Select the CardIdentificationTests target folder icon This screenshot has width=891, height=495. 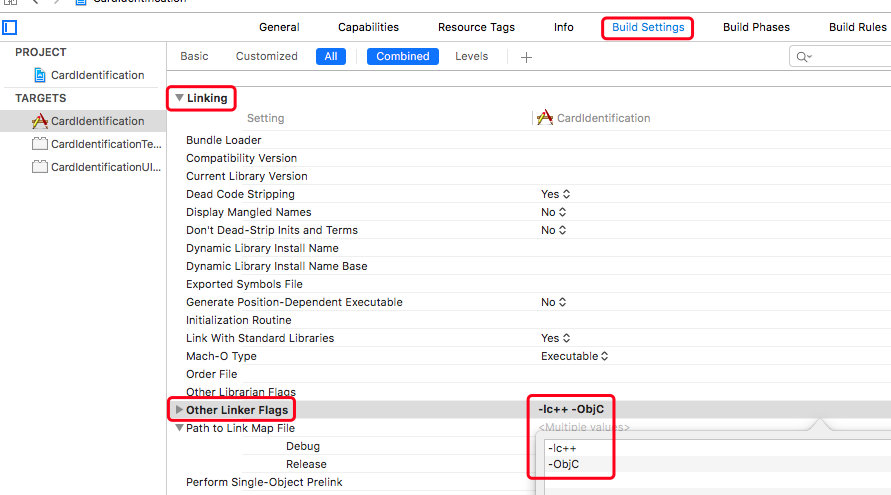(40, 144)
